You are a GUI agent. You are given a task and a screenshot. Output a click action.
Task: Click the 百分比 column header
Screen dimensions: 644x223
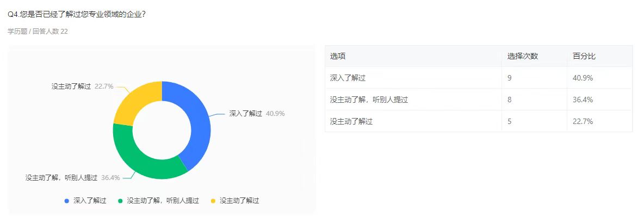click(x=584, y=56)
